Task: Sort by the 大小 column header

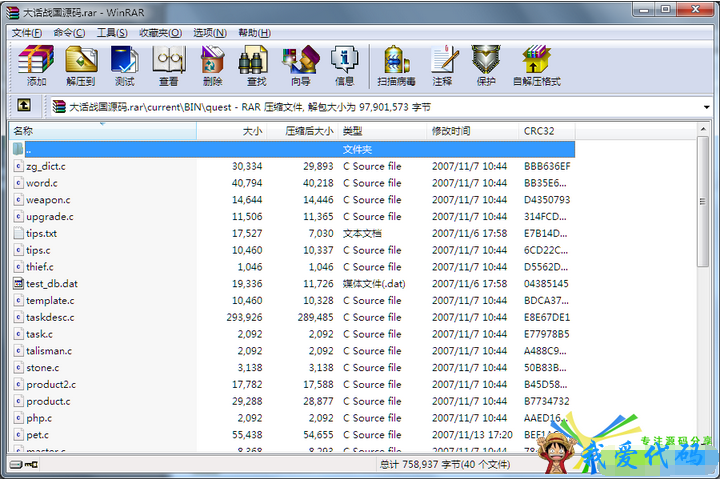Action: click(x=231, y=131)
